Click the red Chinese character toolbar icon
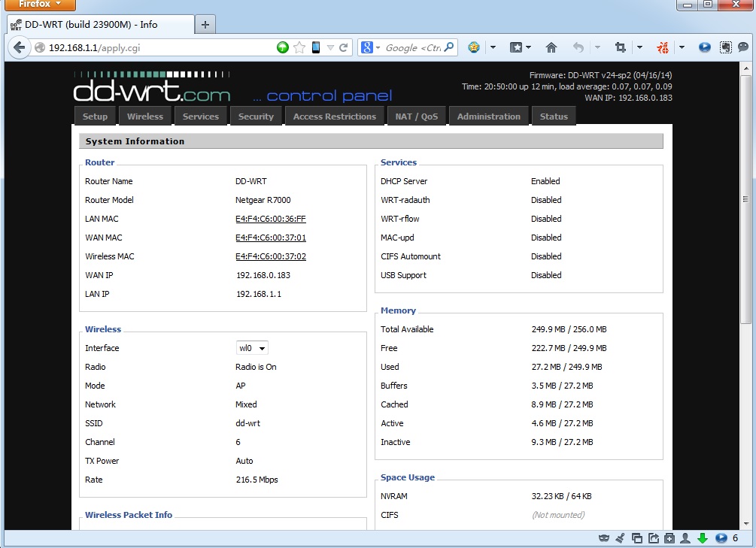Screen dimensions: 756x548 662,47
